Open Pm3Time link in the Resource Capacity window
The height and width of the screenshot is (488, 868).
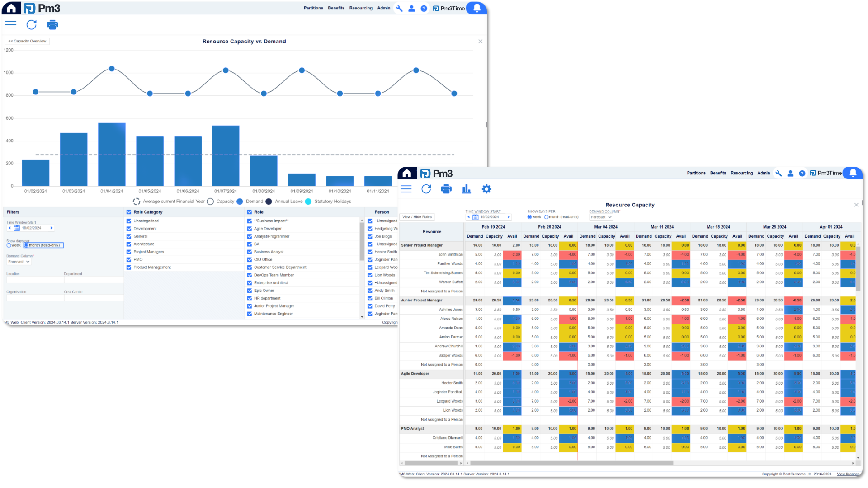[826, 173]
